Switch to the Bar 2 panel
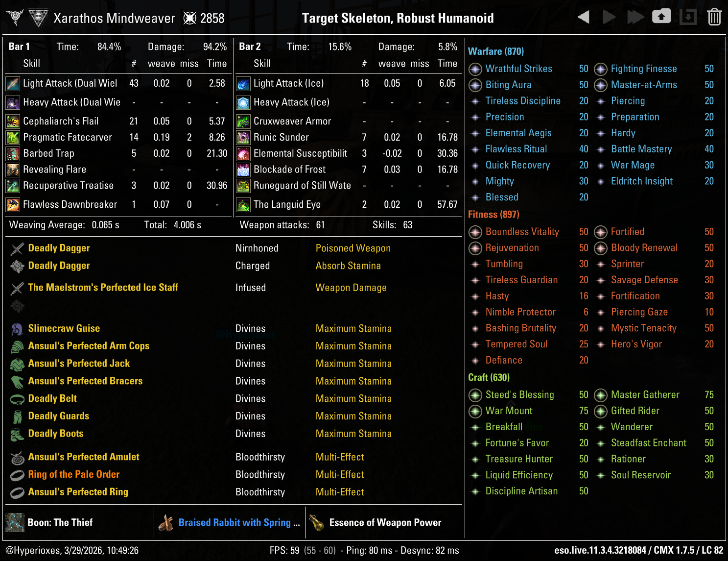728x561 pixels. 249,46
